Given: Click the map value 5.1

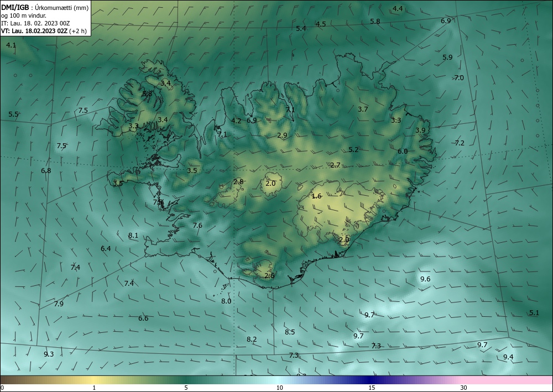Looking at the screenshot, I should pyautogui.click(x=534, y=313).
